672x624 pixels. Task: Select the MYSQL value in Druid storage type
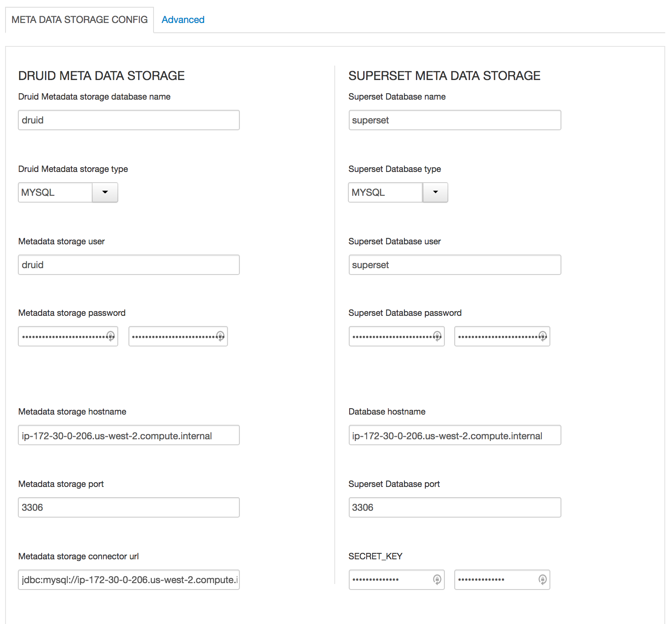point(55,192)
